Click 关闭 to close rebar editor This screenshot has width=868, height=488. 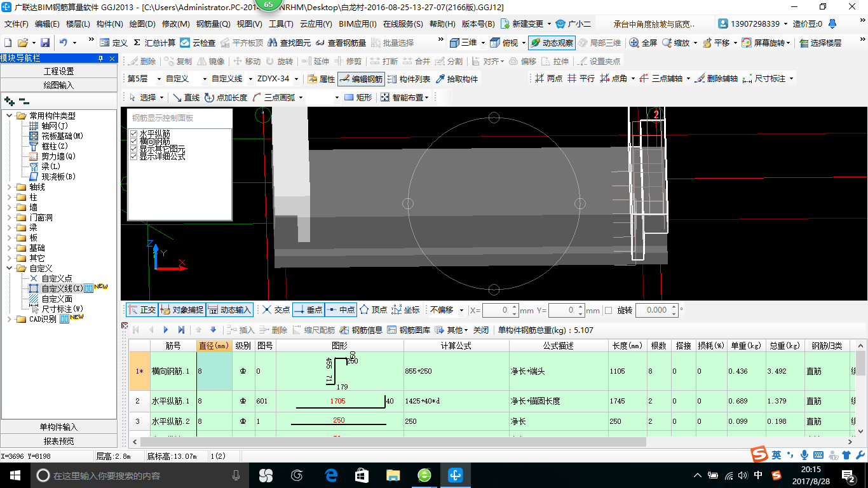[481, 330]
